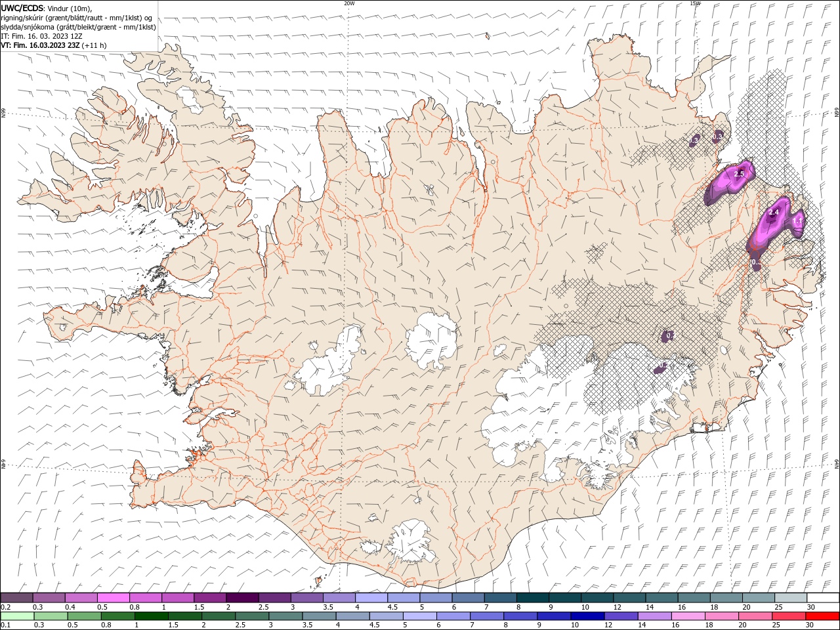Pick the bright pink upper swatch starting at 0.5

(113, 598)
